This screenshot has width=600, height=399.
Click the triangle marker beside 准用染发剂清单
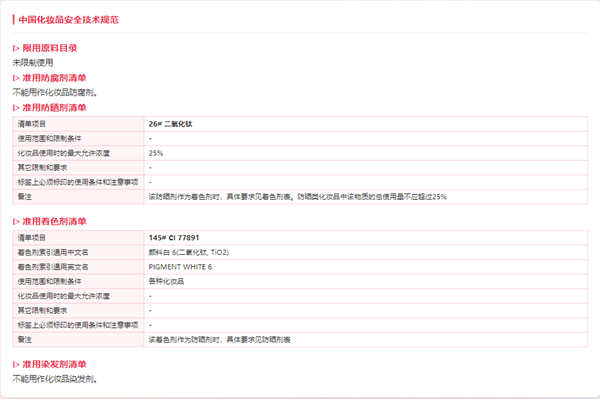[16, 365]
